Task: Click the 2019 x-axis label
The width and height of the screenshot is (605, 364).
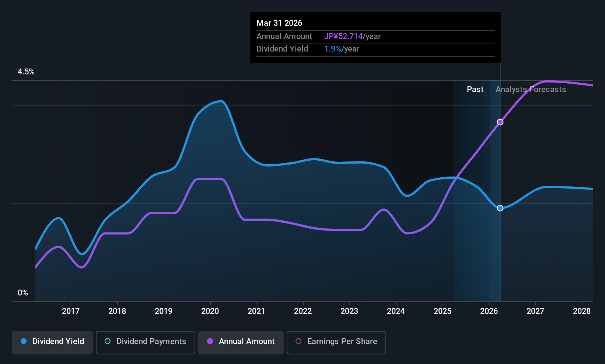Action: [164, 311]
